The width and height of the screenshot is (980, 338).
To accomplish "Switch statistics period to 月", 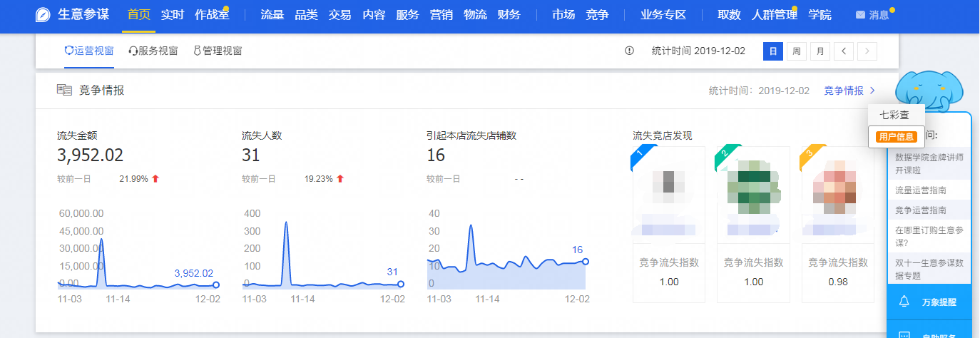I will [x=820, y=51].
